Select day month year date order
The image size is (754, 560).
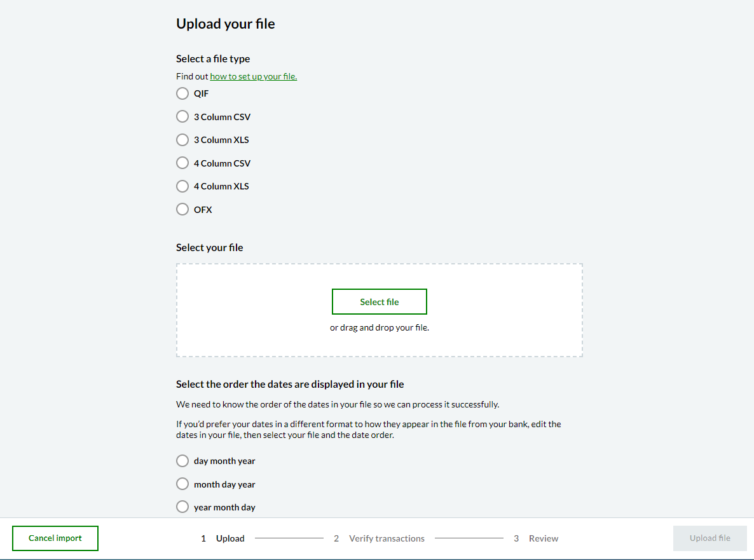(182, 461)
